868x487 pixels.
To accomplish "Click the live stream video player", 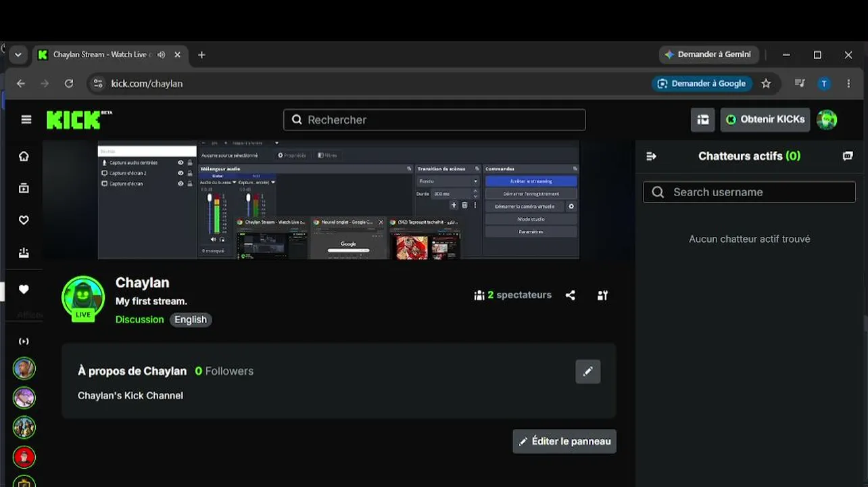I will [339, 200].
